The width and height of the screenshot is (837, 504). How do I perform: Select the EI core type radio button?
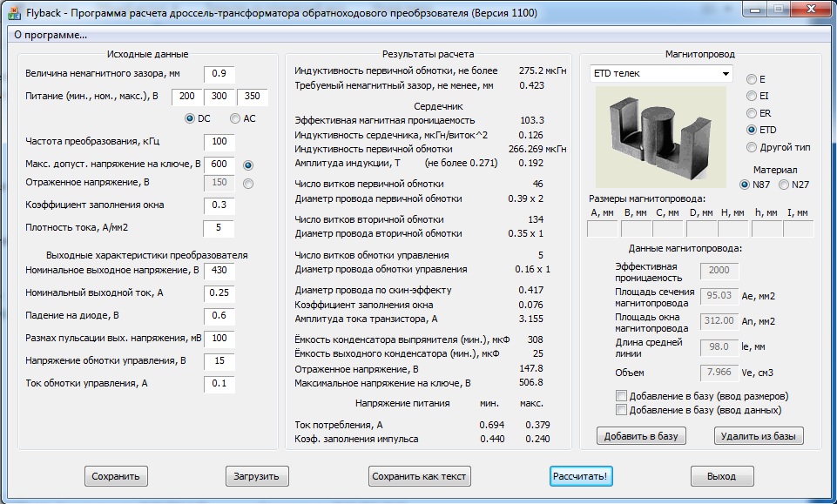pyautogui.click(x=753, y=96)
